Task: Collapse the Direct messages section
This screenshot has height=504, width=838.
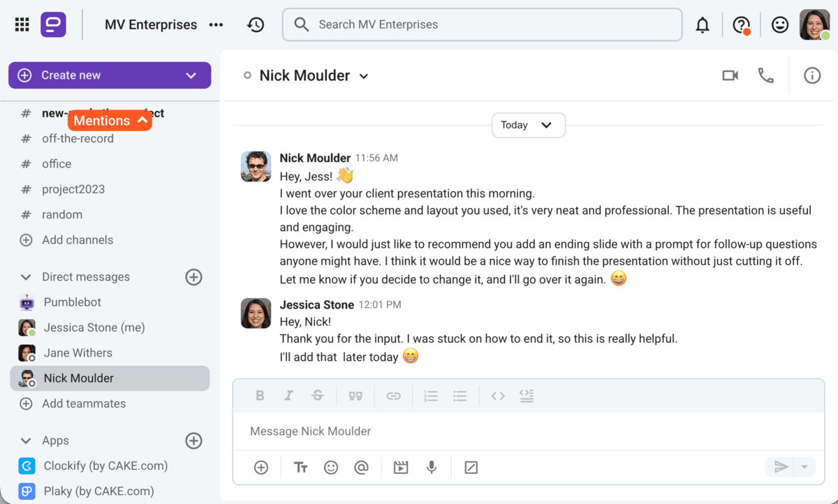Action: (26, 277)
